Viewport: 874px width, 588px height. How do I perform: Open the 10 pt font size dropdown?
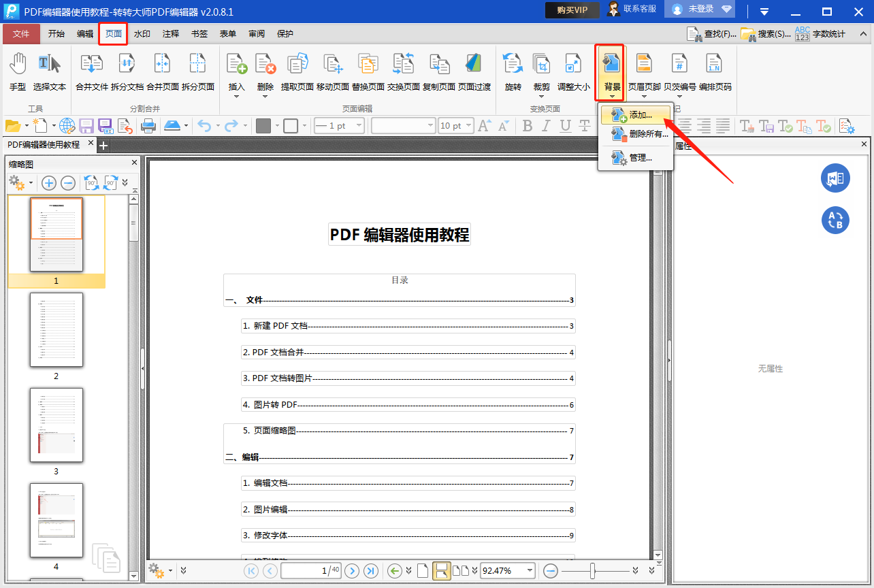coord(468,126)
